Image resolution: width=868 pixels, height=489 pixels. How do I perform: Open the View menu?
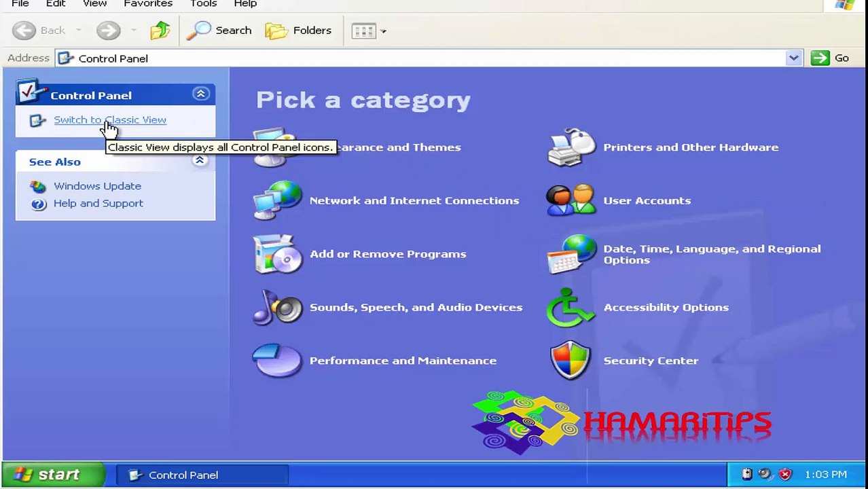[94, 4]
